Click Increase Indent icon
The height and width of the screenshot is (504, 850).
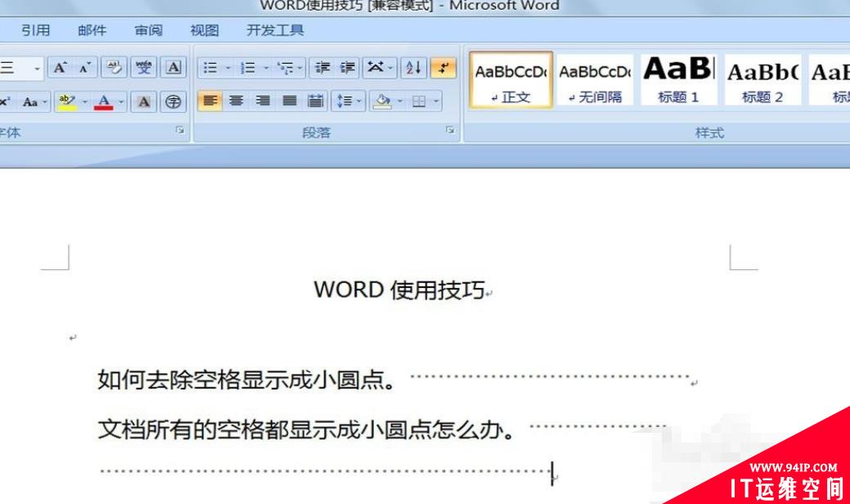(347, 68)
